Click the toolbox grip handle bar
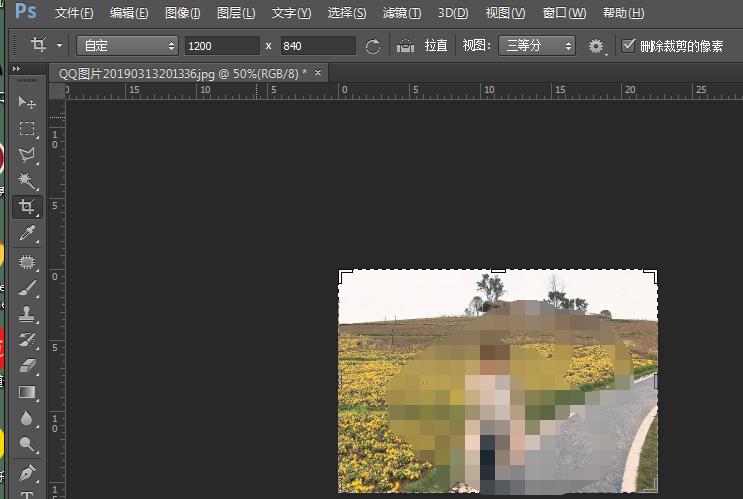Image resolution: width=743 pixels, height=499 pixels. 27,81
